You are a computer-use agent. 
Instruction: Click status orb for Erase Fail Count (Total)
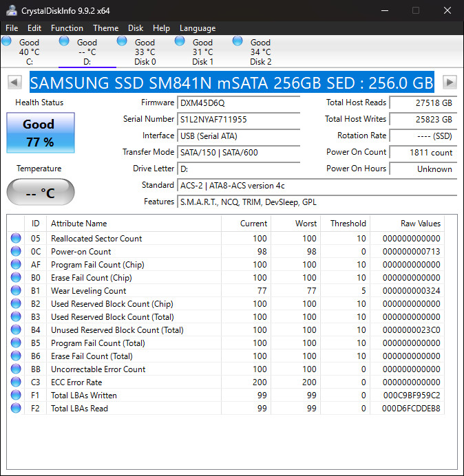click(x=16, y=356)
